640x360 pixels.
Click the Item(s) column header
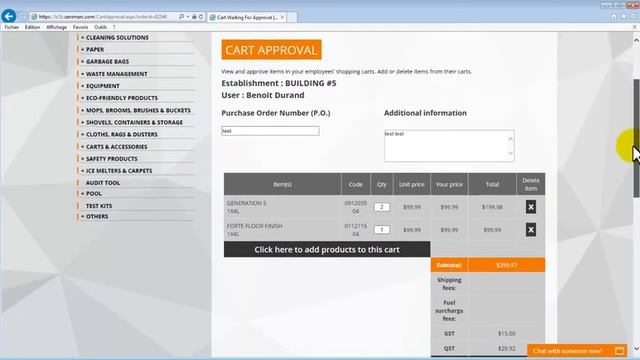point(282,184)
